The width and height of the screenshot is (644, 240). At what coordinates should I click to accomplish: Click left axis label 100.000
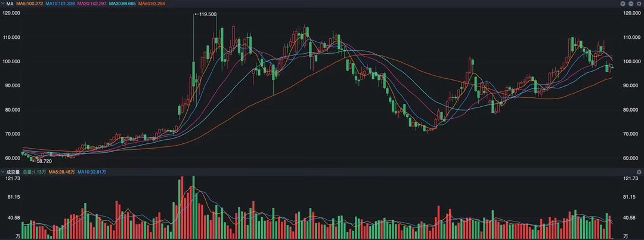click(x=11, y=61)
